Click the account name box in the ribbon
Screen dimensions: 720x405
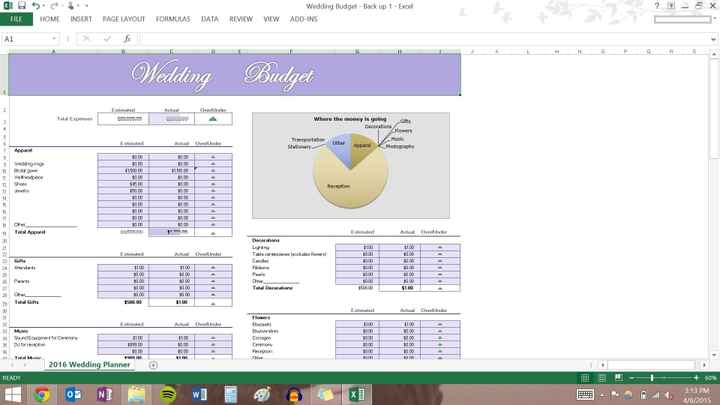[x=682, y=19]
